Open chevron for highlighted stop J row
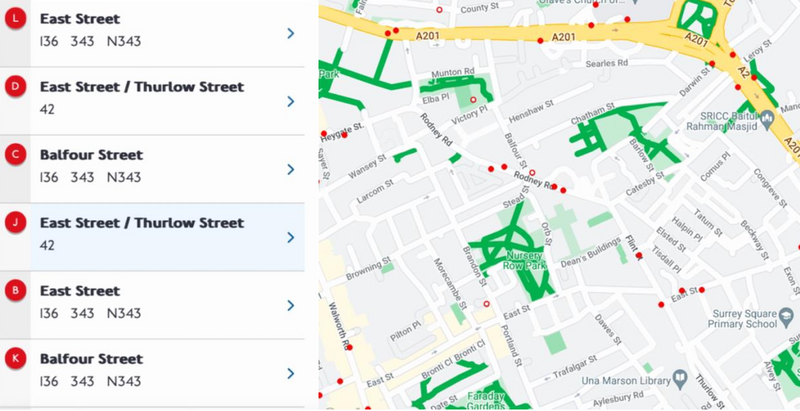This screenshot has width=800, height=411. (290, 237)
